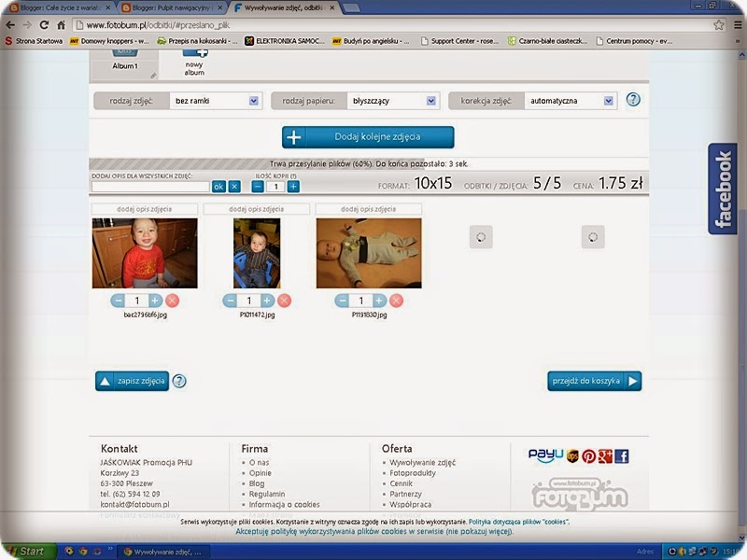747x560 pixels.
Task: Decrease ilość kopii for all photos
Action: tap(258, 187)
